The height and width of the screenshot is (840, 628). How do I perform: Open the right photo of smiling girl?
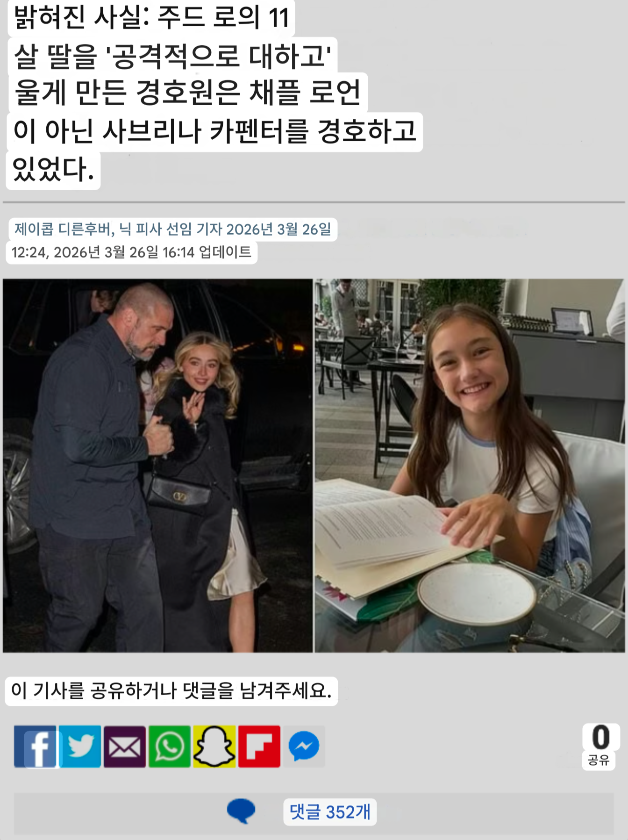470,466
